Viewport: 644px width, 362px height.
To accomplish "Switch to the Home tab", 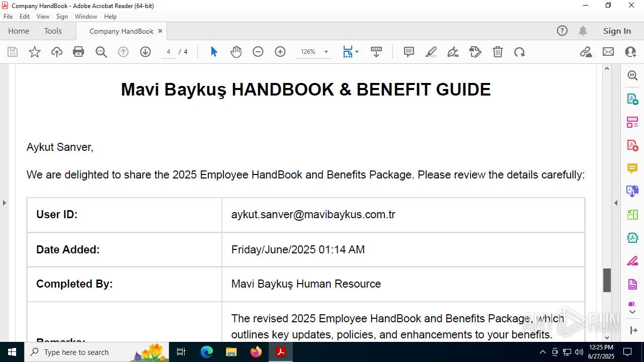I will point(19,31).
